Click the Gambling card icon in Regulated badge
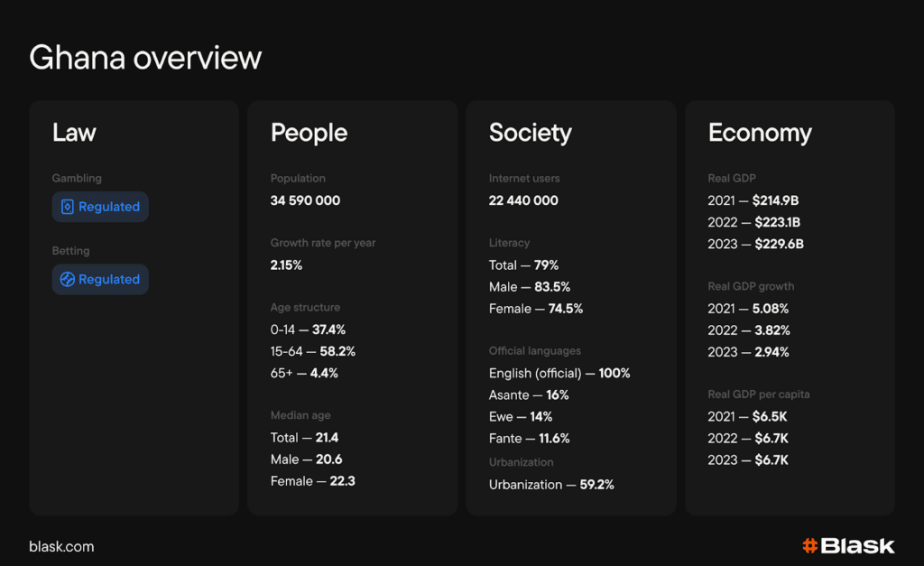The width and height of the screenshot is (924, 566). click(67, 207)
